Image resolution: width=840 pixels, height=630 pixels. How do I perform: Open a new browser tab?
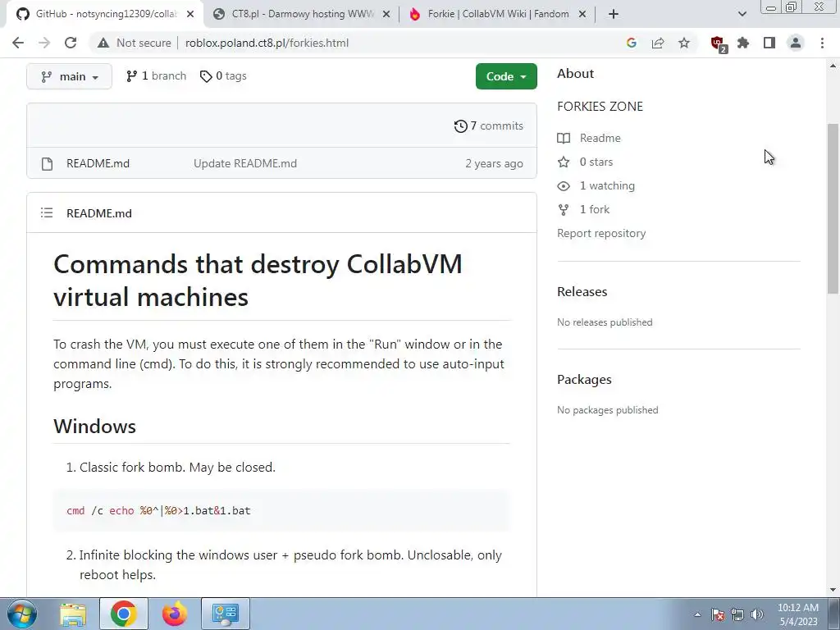(614, 14)
